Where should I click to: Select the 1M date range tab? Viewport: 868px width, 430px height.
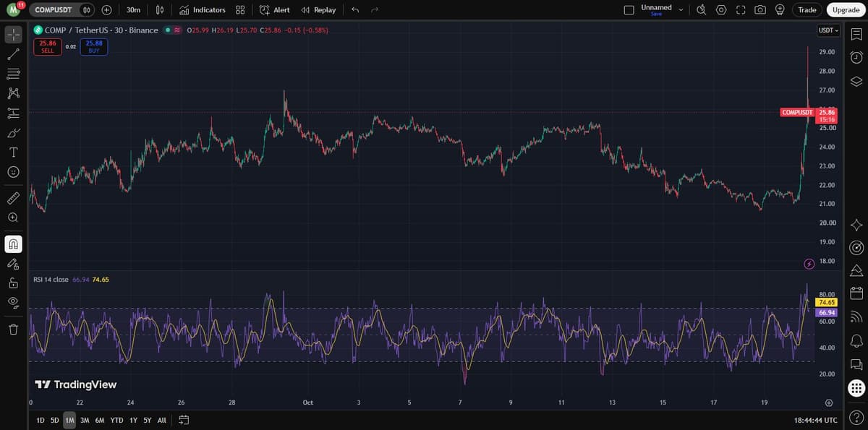click(x=69, y=420)
